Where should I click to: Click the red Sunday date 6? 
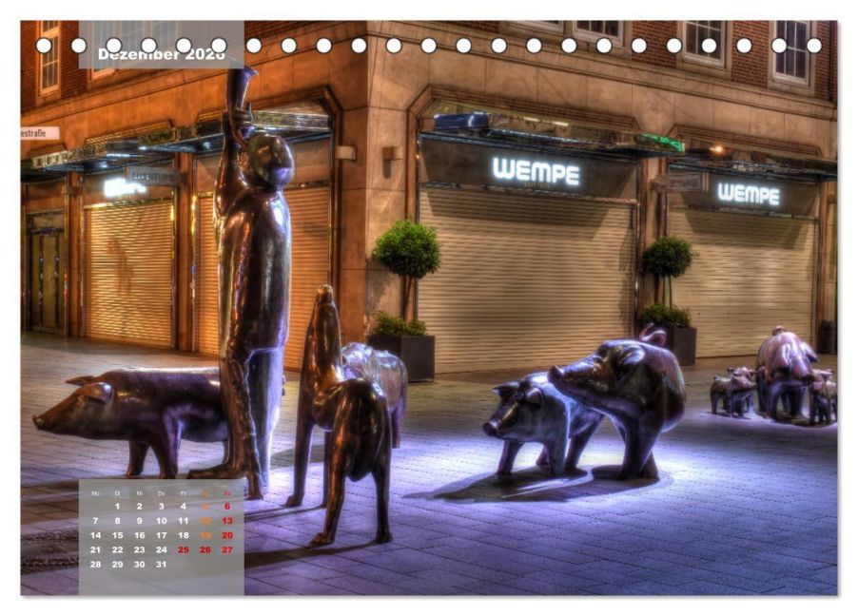pyautogui.click(x=227, y=507)
